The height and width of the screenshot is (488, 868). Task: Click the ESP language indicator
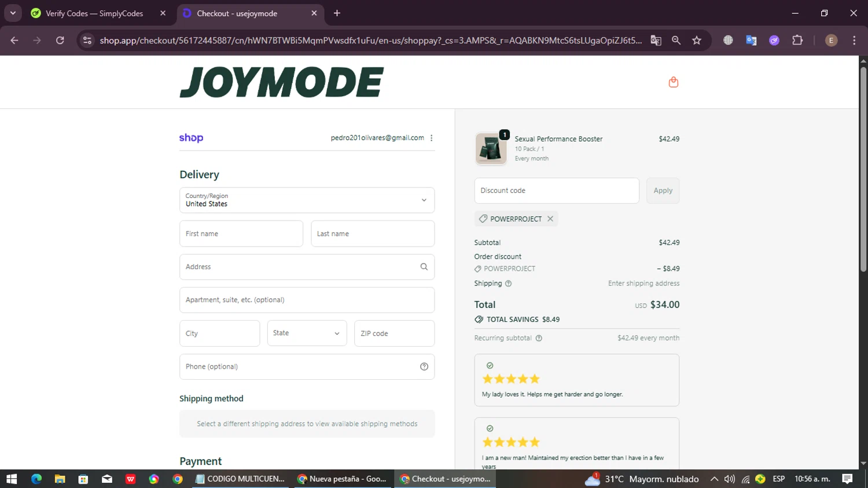[x=779, y=479]
